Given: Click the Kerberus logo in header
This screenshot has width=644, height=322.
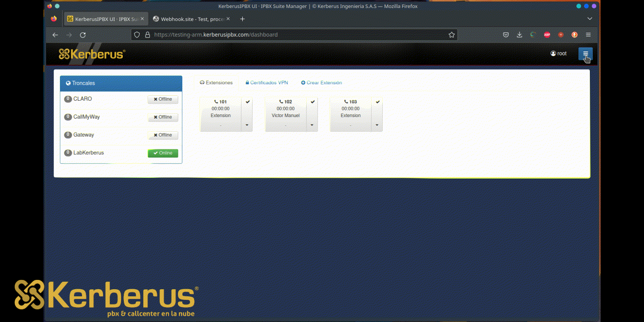Looking at the screenshot, I should click(x=92, y=54).
